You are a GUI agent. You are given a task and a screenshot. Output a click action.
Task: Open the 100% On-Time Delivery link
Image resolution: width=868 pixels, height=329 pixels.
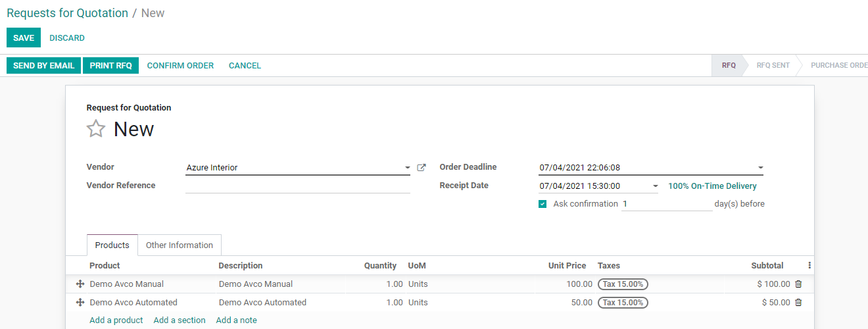(712, 186)
